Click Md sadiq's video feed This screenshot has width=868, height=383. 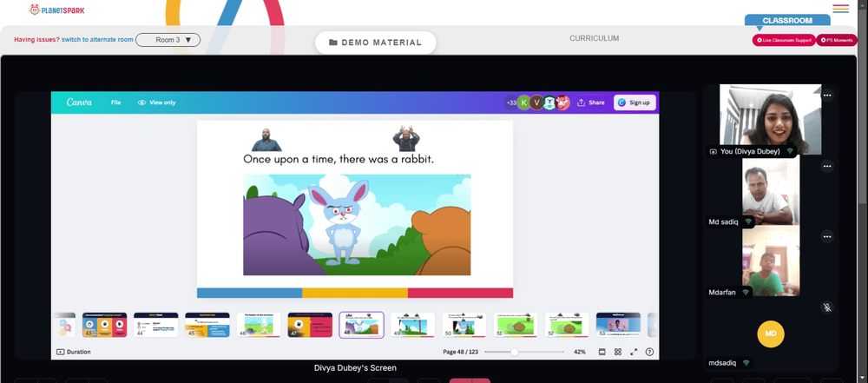771,190
